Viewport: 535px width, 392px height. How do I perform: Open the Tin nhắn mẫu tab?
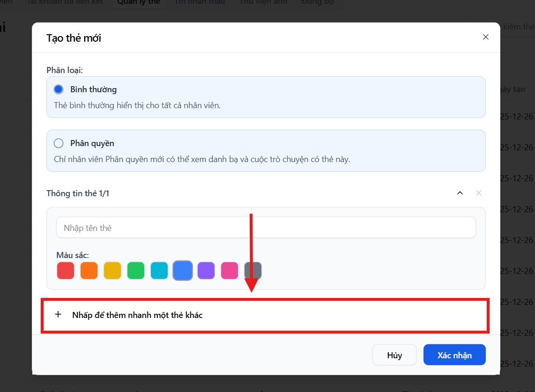coord(200,2)
